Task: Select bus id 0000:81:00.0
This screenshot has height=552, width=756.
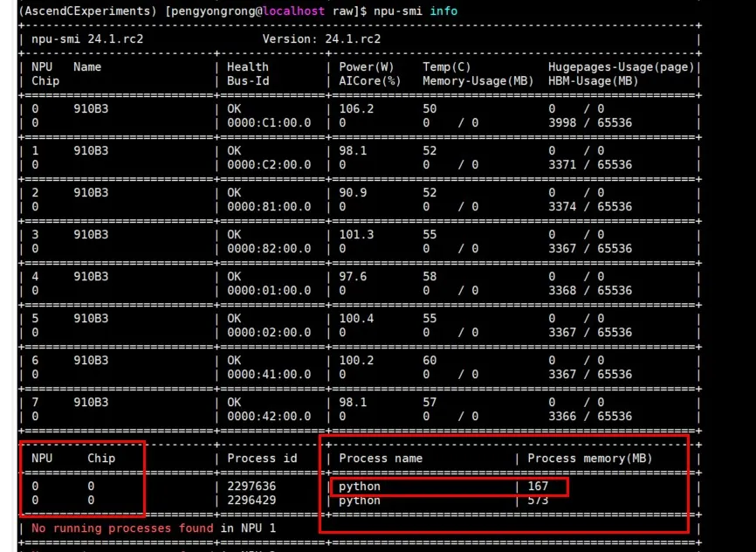Action: click(269, 206)
